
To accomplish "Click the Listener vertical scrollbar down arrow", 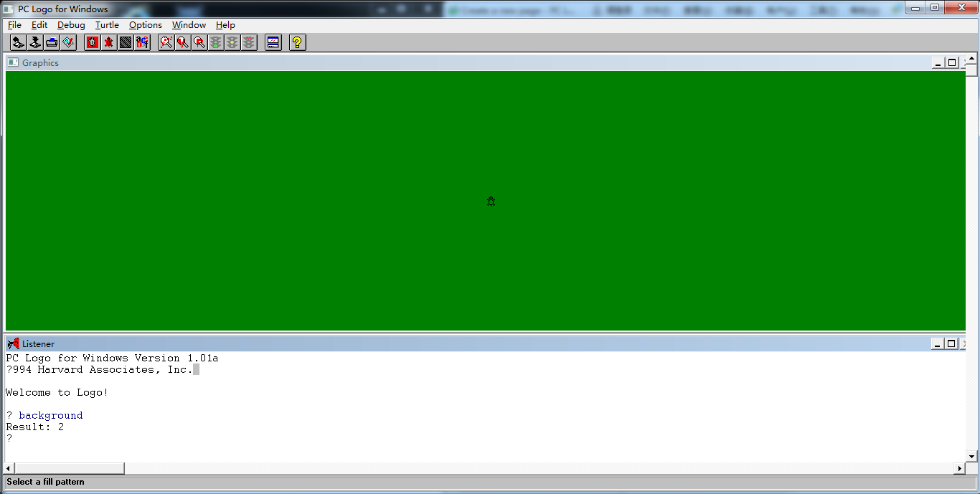I will [x=971, y=456].
